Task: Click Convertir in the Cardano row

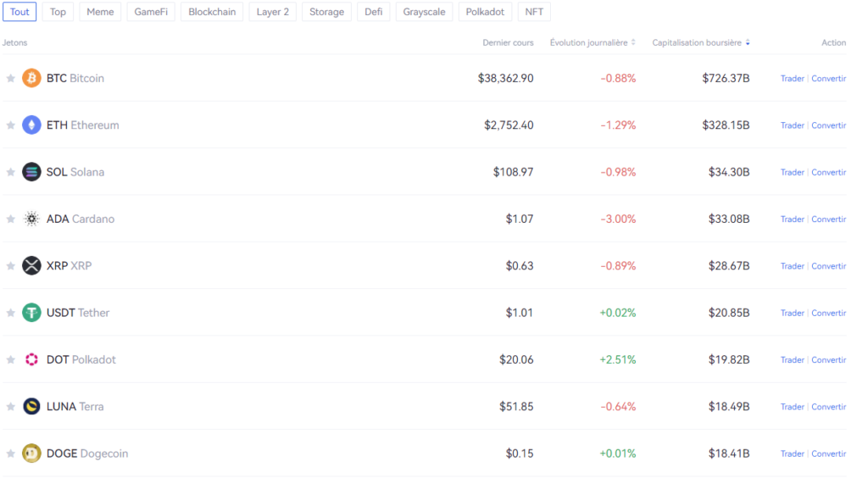Action: (x=829, y=220)
